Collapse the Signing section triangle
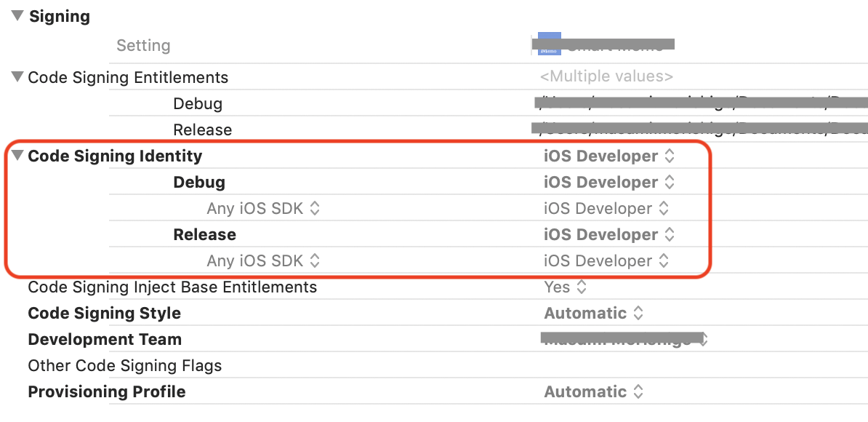The image size is (868, 422). [17, 15]
